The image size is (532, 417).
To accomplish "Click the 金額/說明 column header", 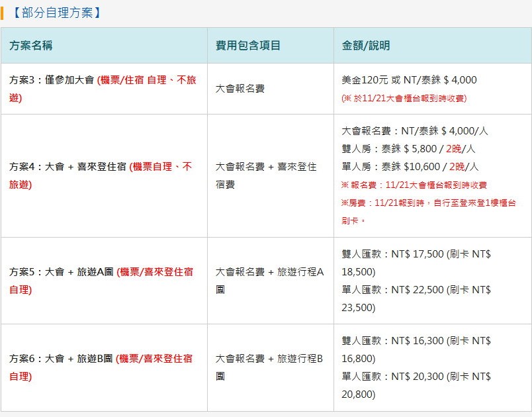I will tap(366, 46).
